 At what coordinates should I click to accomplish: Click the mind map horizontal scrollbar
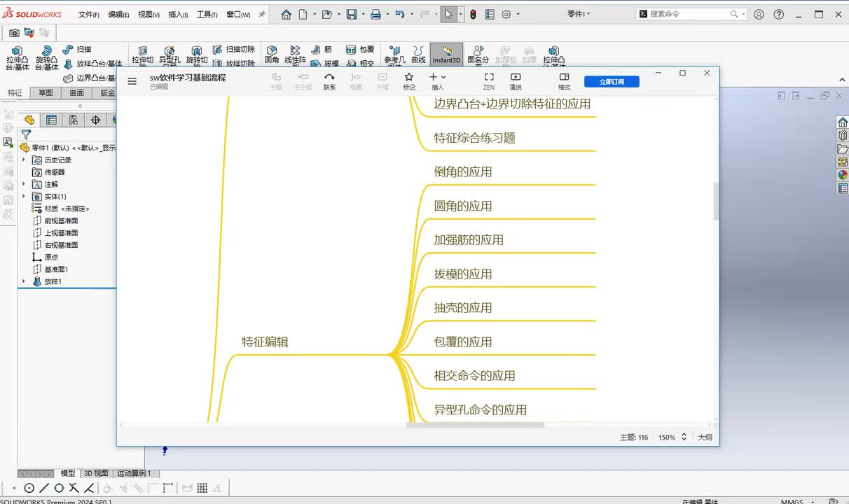point(475,425)
